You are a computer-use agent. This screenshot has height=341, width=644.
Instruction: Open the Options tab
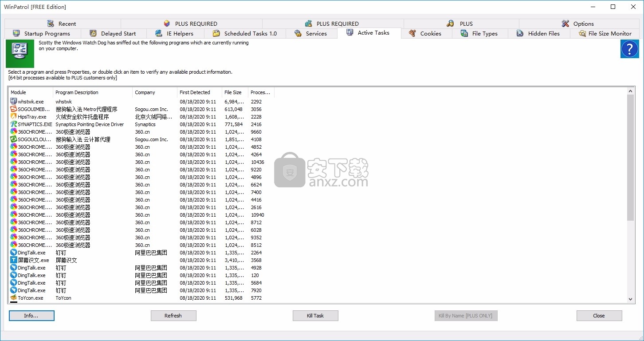pos(579,24)
